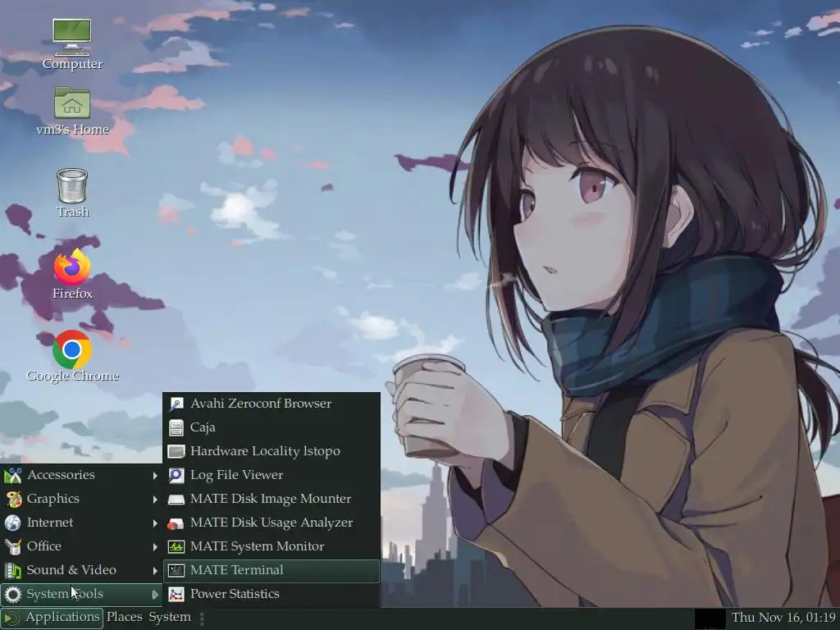Expand the System Tools submenu arrow
Image resolution: width=840 pixels, height=630 pixels.
point(155,594)
